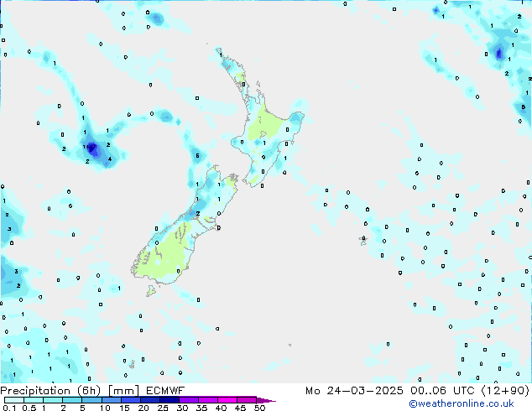Click the Chatham Islands outline east of NZ

(363, 240)
